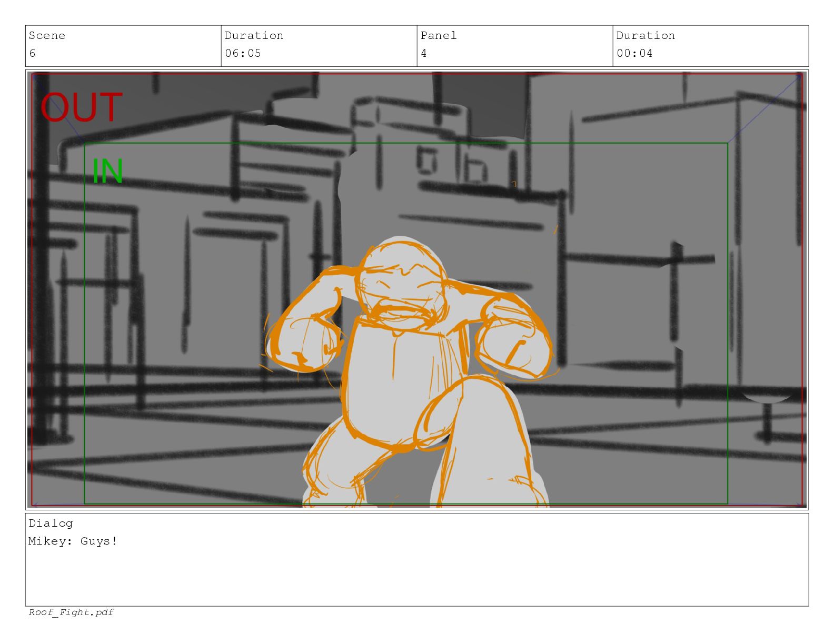
Task: Click the panel duration value '00:04'
Action: (634, 53)
